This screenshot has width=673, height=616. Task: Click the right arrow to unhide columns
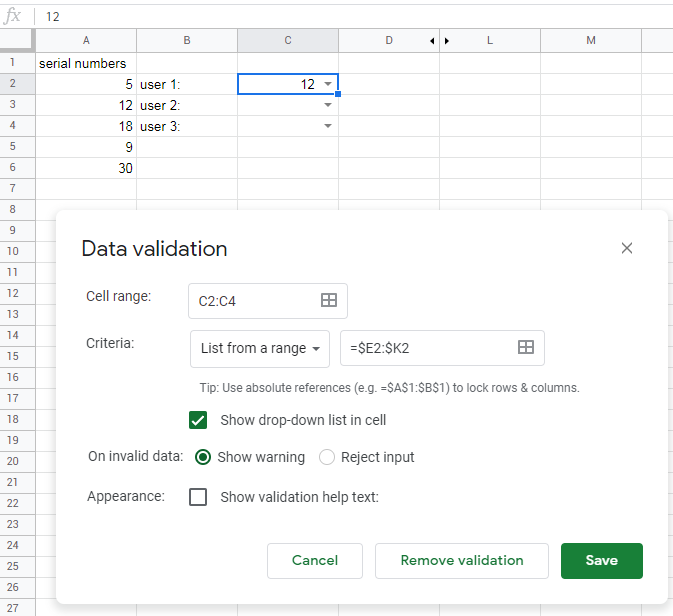447,41
